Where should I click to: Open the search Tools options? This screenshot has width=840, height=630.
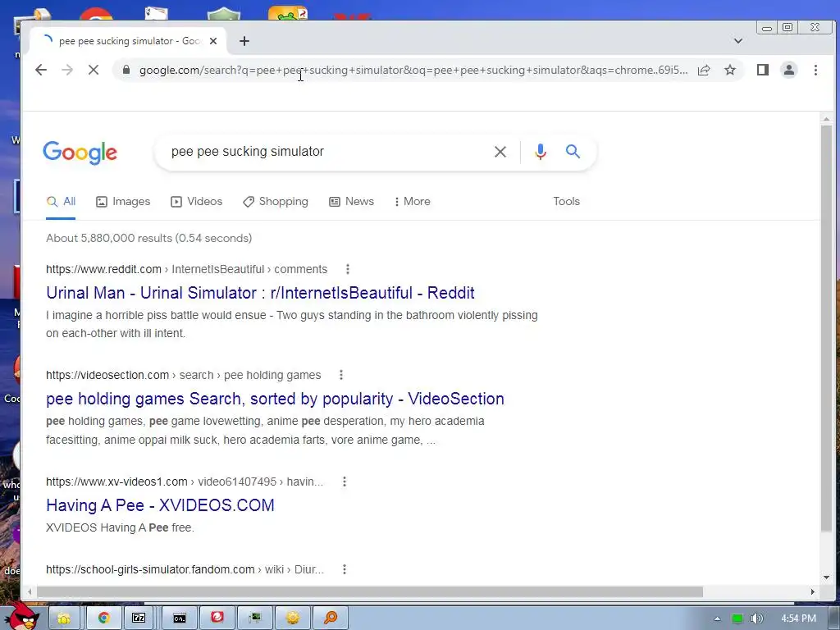tap(566, 202)
